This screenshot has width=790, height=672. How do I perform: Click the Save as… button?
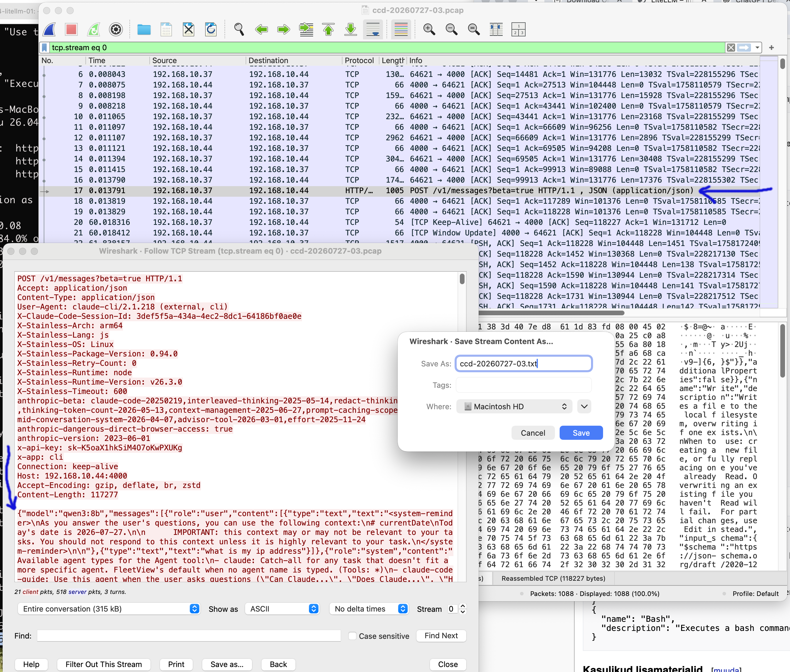[x=227, y=664]
